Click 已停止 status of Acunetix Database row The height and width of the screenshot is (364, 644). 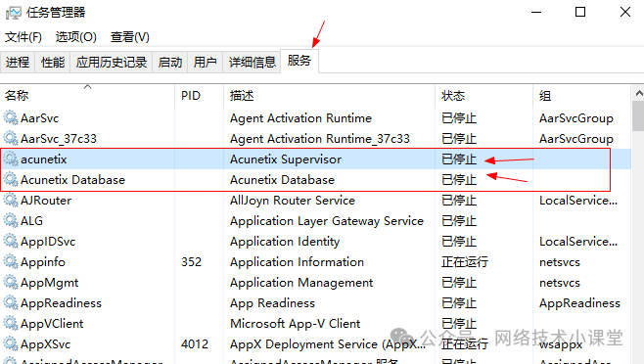point(459,180)
